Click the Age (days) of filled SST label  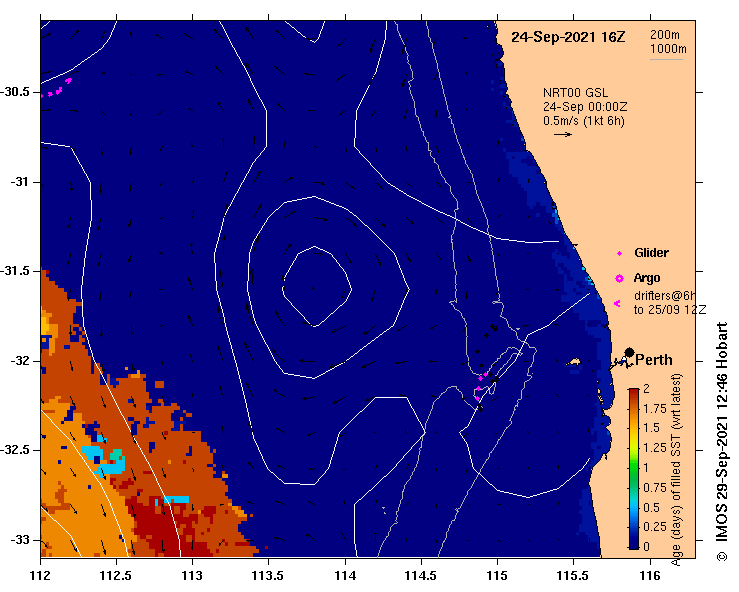[x=676, y=469]
